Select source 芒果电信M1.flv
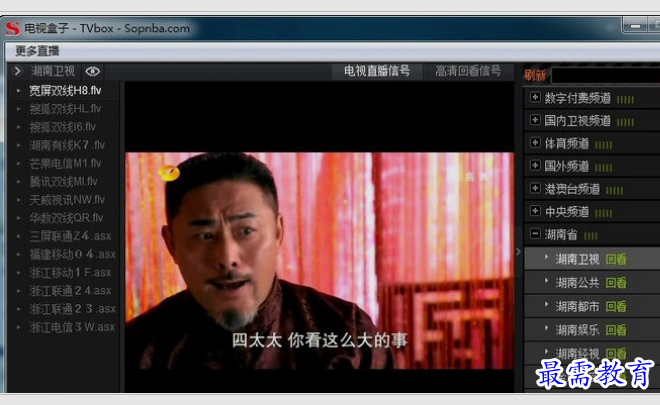The height and width of the screenshot is (405, 660). 65,163
